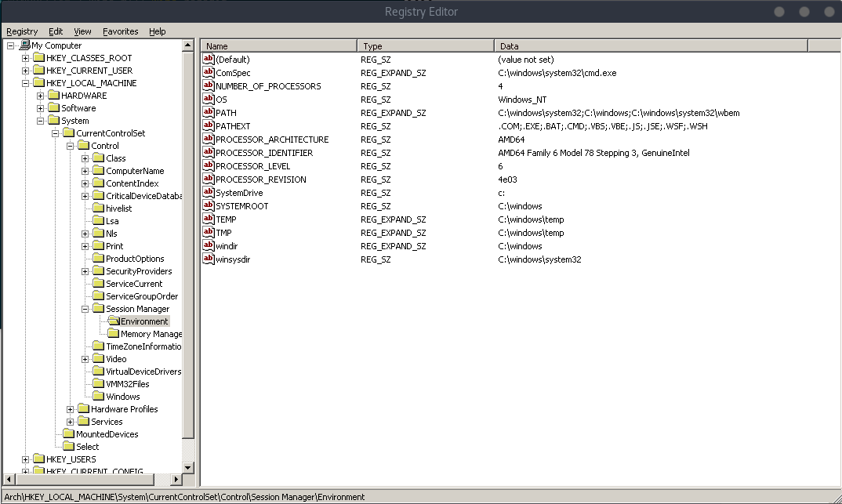Expand the Hardware Profiles key

[x=70, y=409]
